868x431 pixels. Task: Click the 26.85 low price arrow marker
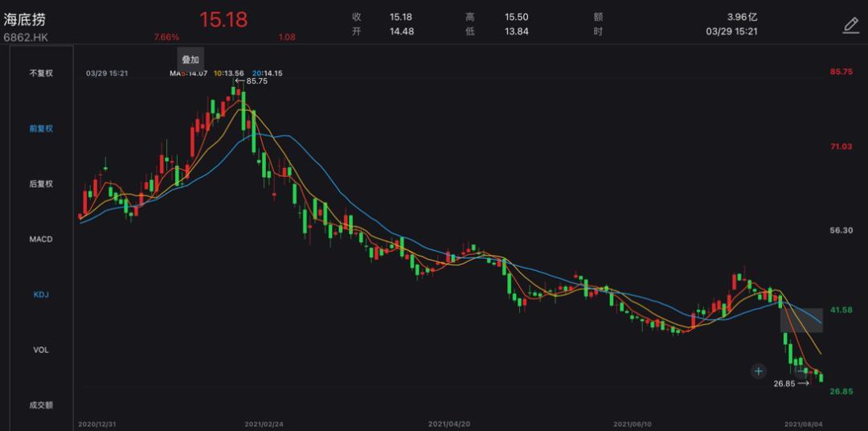click(791, 384)
